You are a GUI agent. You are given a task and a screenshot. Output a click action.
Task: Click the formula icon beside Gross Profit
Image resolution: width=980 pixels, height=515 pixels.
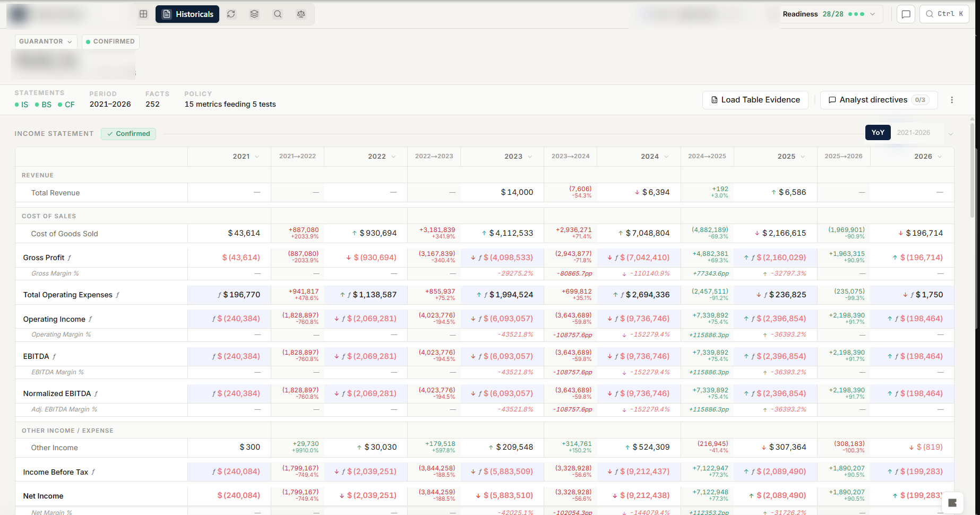click(70, 258)
